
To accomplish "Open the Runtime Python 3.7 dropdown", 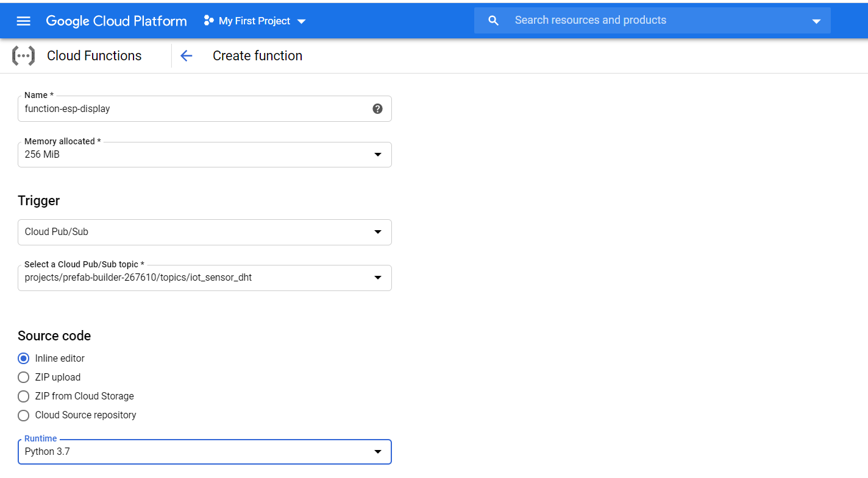I will coord(205,452).
